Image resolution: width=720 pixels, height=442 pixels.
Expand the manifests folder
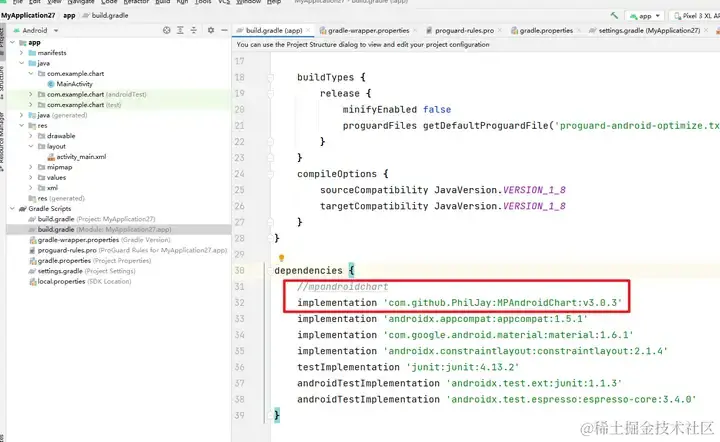click(x=22, y=53)
